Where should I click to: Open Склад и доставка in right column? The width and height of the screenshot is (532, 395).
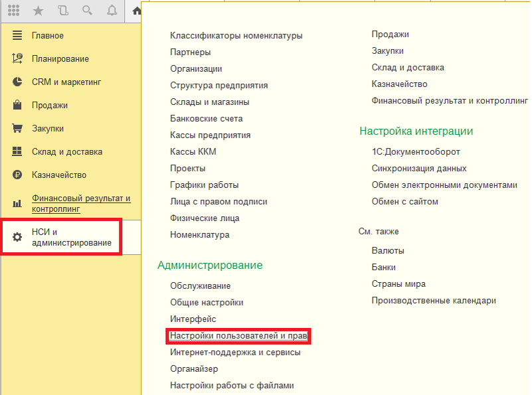point(408,68)
